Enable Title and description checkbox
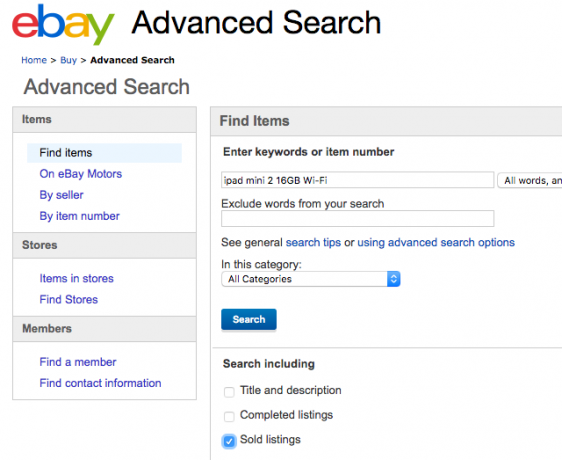This screenshot has width=562, height=460. coord(229,392)
